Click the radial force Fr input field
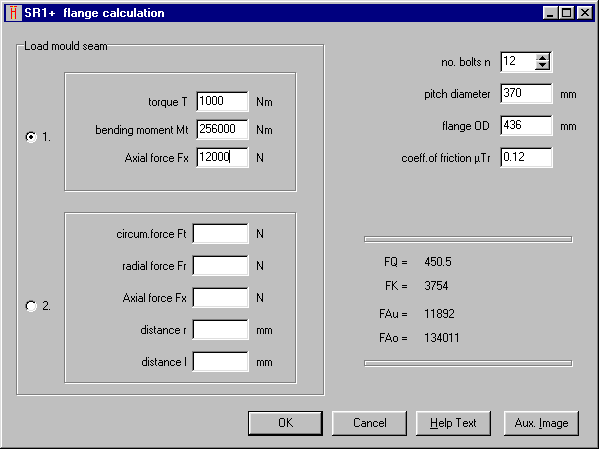 click(x=220, y=266)
